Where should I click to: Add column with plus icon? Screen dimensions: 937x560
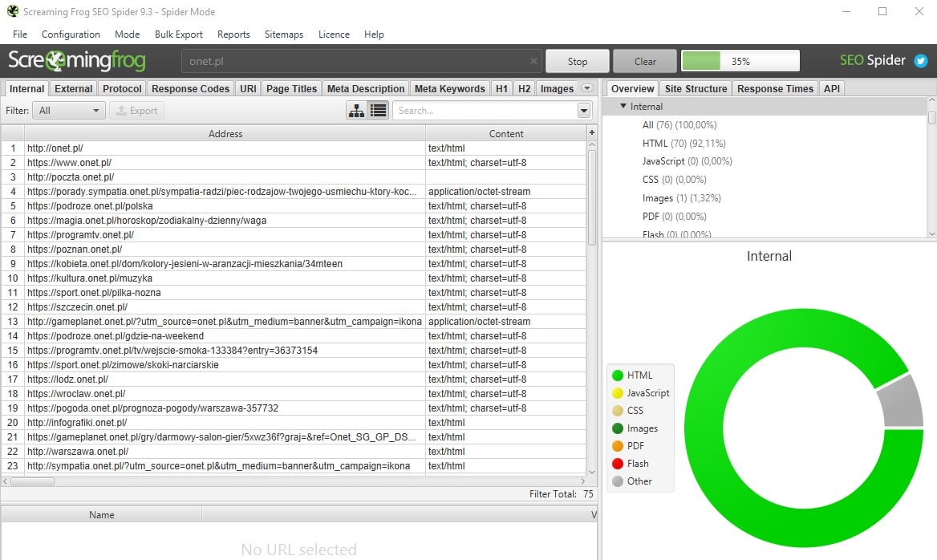(x=591, y=132)
